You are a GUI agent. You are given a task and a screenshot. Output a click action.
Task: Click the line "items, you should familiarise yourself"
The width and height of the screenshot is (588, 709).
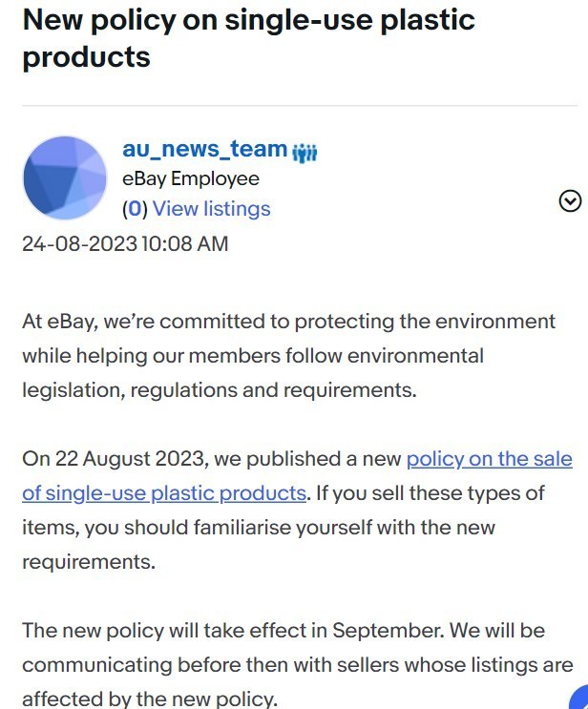259,528
